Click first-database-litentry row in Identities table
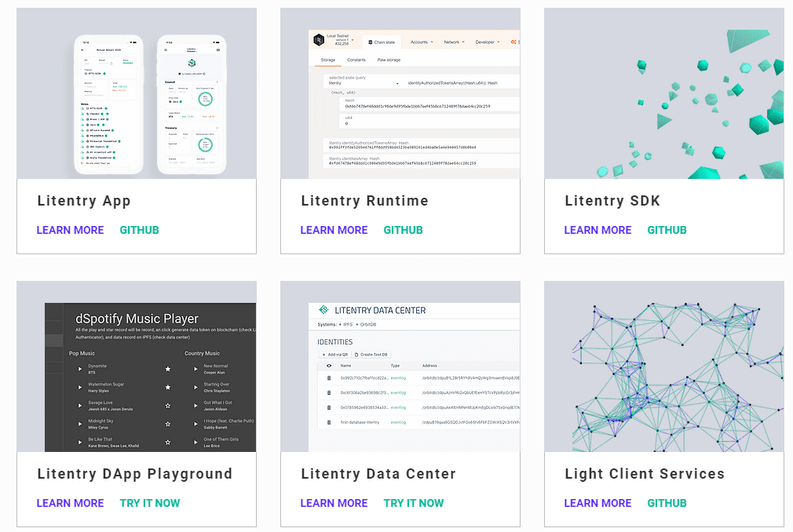 pos(418,422)
